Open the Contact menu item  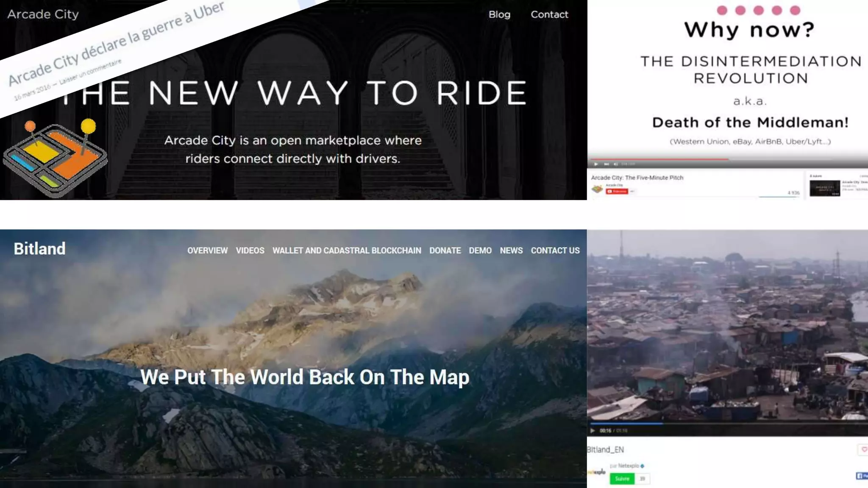[549, 14]
